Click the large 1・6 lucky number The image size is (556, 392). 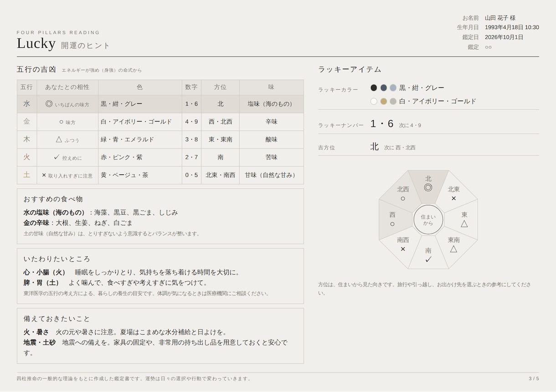[382, 123]
